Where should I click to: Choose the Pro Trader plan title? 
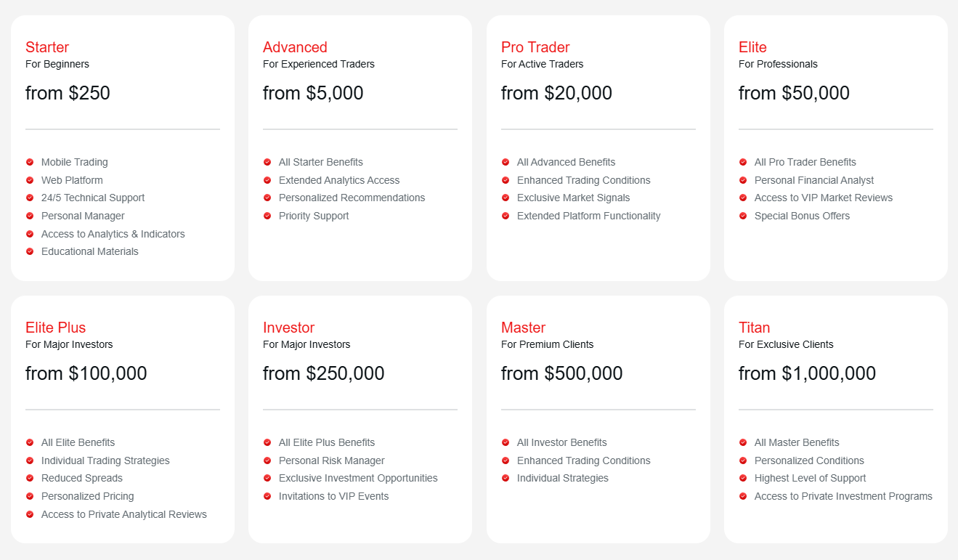tap(535, 47)
